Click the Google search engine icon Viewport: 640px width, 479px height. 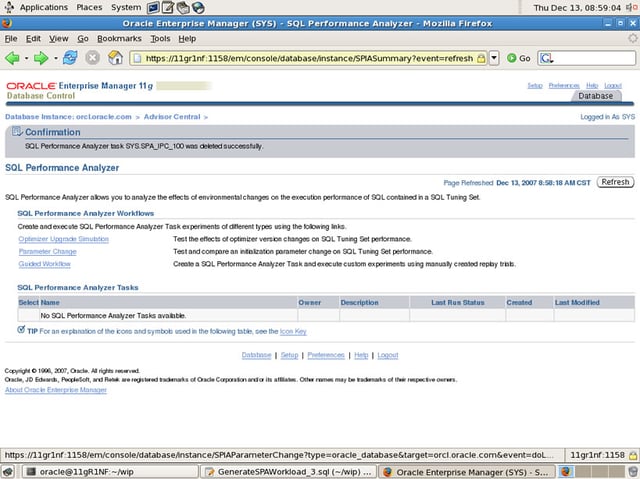(x=546, y=58)
